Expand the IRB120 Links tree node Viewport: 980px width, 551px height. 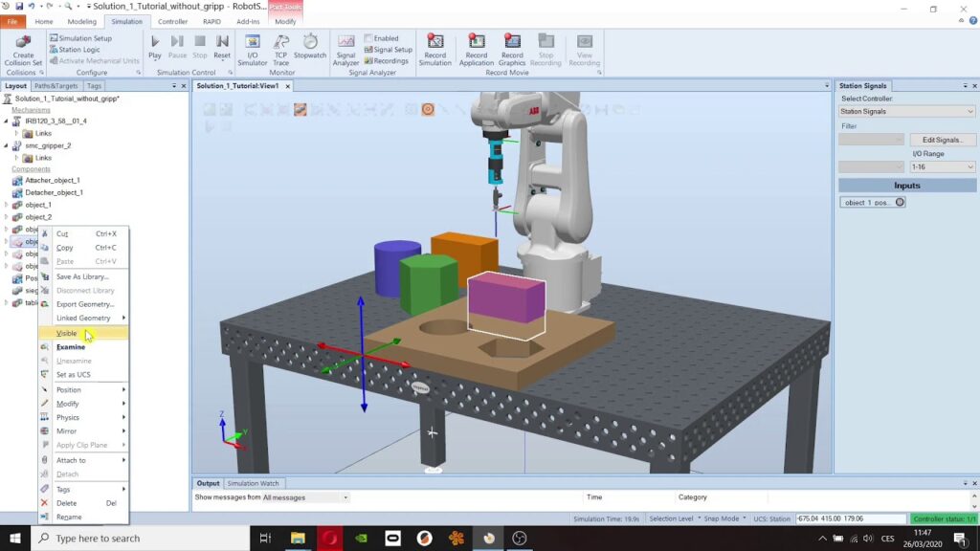[16, 133]
